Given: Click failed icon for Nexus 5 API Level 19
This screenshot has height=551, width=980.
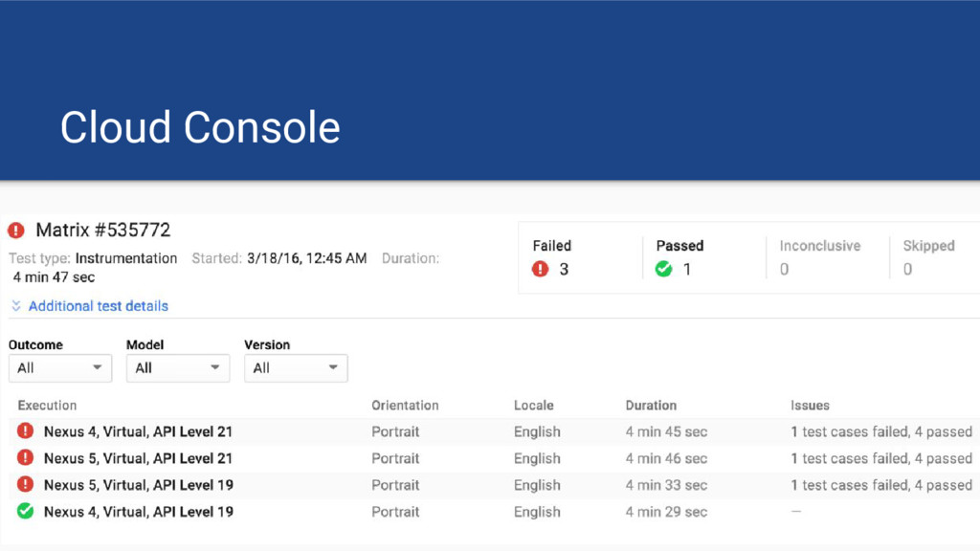Looking at the screenshot, I should [26, 485].
